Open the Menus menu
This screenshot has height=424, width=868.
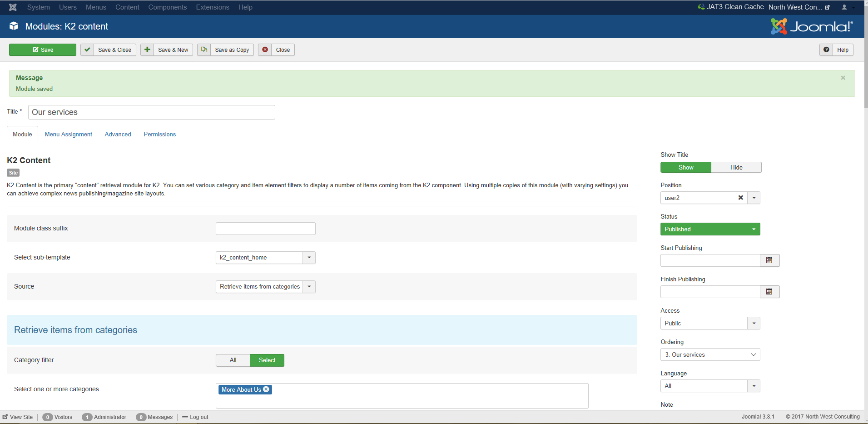pyautogui.click(x=96, y=7)
